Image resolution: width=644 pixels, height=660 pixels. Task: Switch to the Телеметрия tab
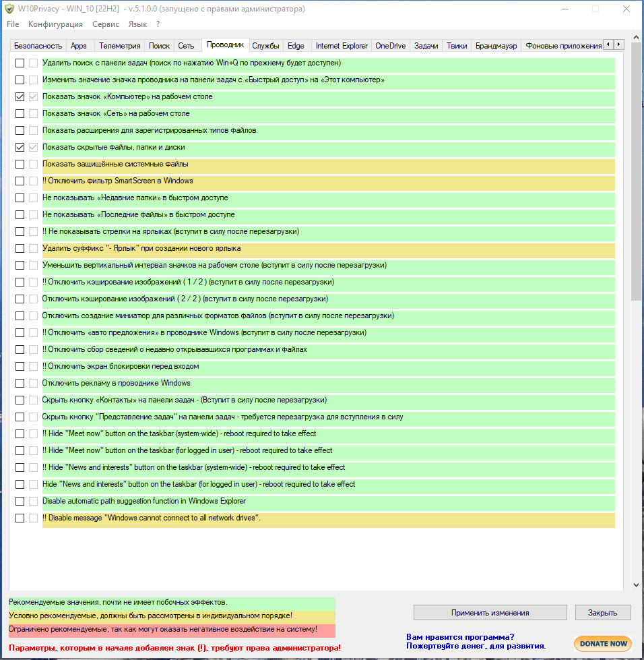pos(119,46)
